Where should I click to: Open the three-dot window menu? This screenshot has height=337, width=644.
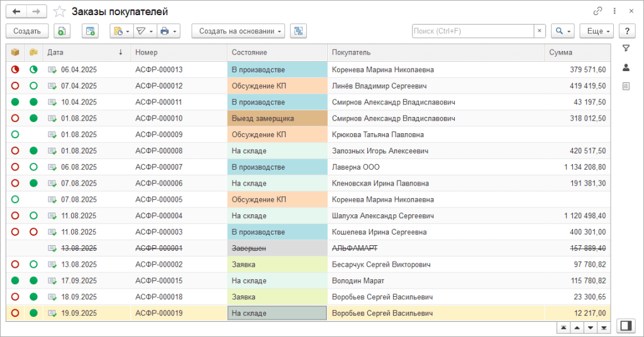coord(614,11)
